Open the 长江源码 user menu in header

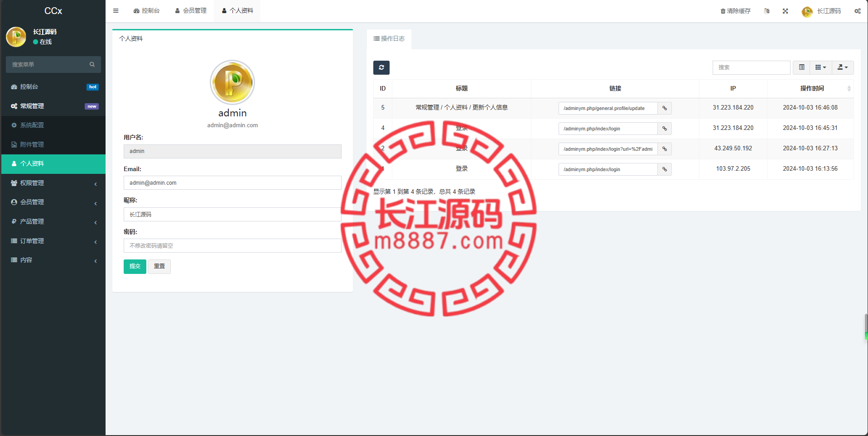coord(821,11)
